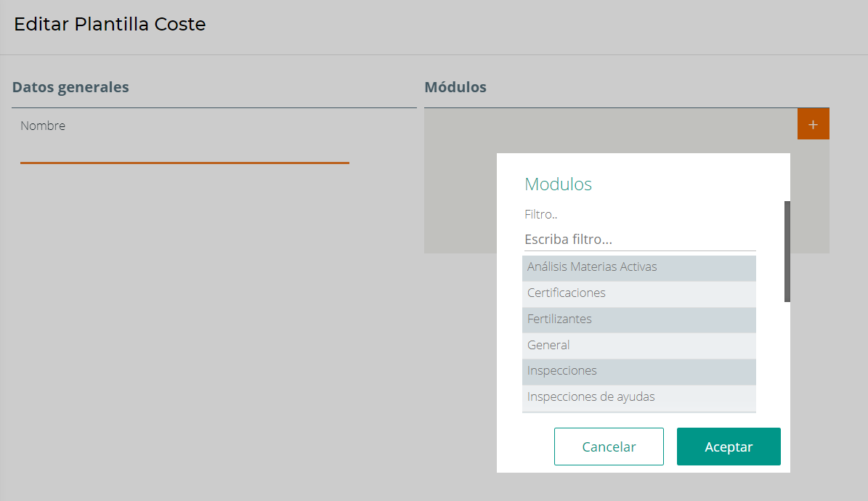Pick the General module option
The image size is (868, 501).
pyautogui.click(x=638, y=346)
